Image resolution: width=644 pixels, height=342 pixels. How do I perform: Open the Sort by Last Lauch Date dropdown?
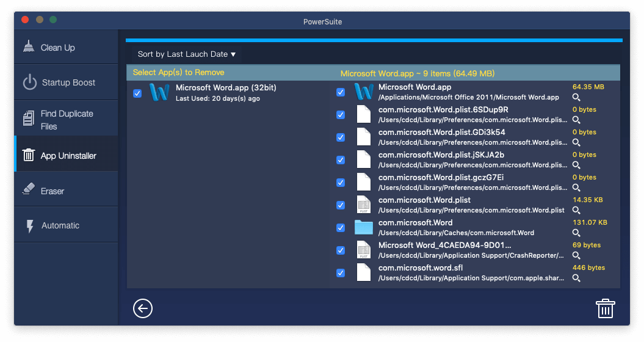186,54
